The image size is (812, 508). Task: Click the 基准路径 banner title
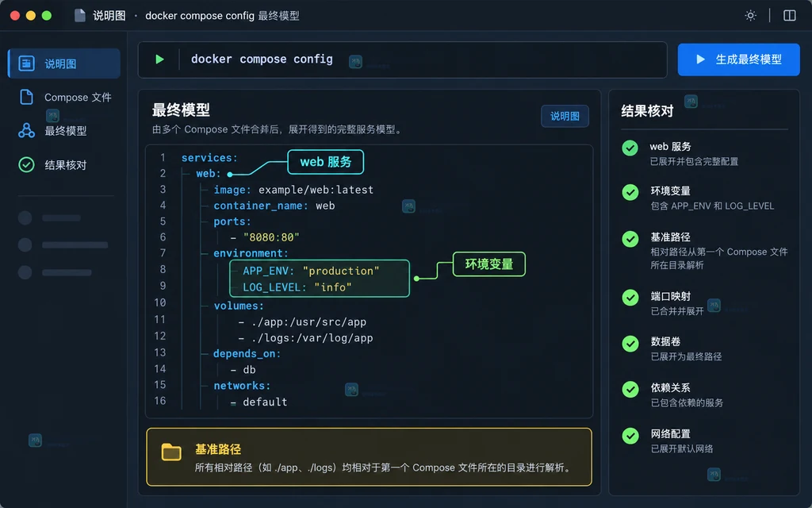(x=218, y=449)
